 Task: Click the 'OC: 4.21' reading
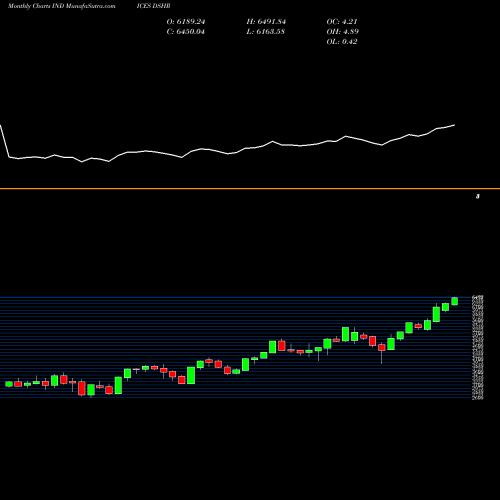(x=342, y=22)
